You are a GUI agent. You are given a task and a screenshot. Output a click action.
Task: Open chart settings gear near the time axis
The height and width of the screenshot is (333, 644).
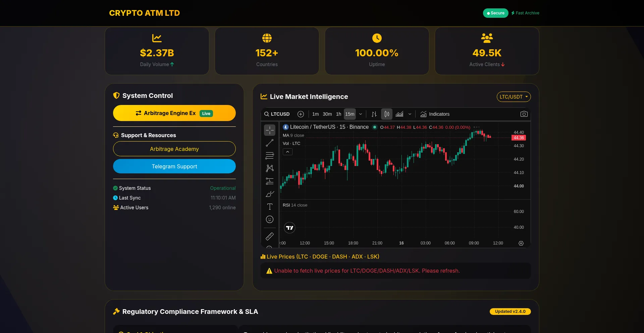point(521,243)
